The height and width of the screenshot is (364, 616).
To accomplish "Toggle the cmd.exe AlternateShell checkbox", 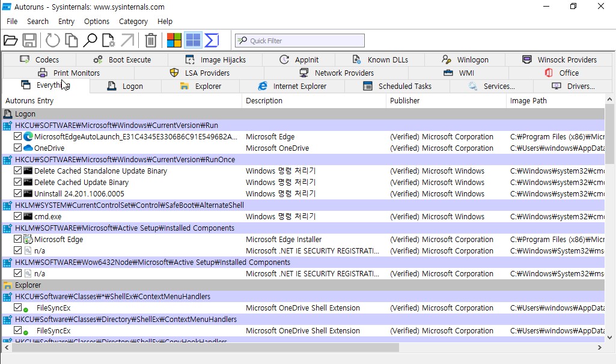I will [x=17, y=216].
